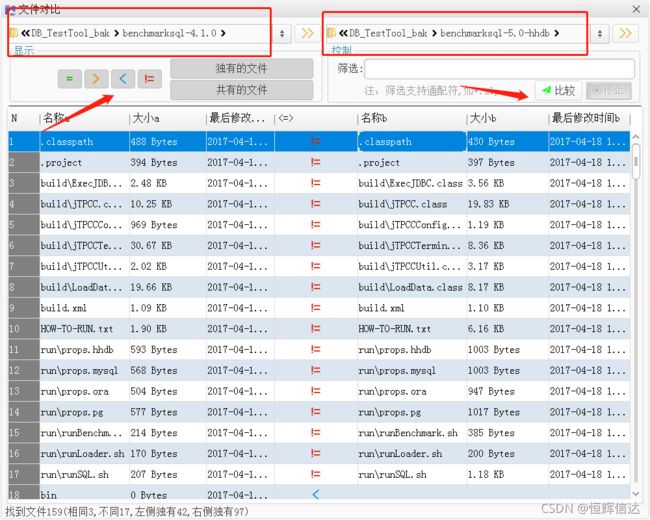Click the left folder browse double-arrow icon

(x=307, y=33)
